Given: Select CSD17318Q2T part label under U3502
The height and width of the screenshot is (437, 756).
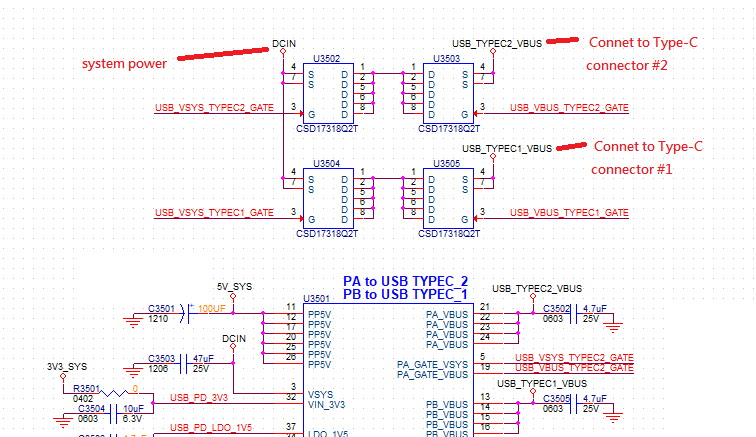Looking at the screenshot, I should pyautogui.click(x=327, y=129).
